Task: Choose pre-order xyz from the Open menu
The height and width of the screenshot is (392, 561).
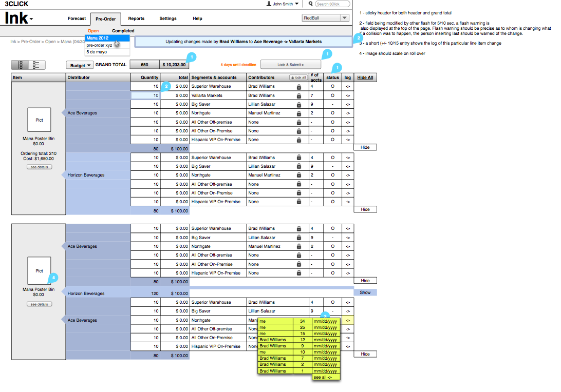Action: coord(107,45)
